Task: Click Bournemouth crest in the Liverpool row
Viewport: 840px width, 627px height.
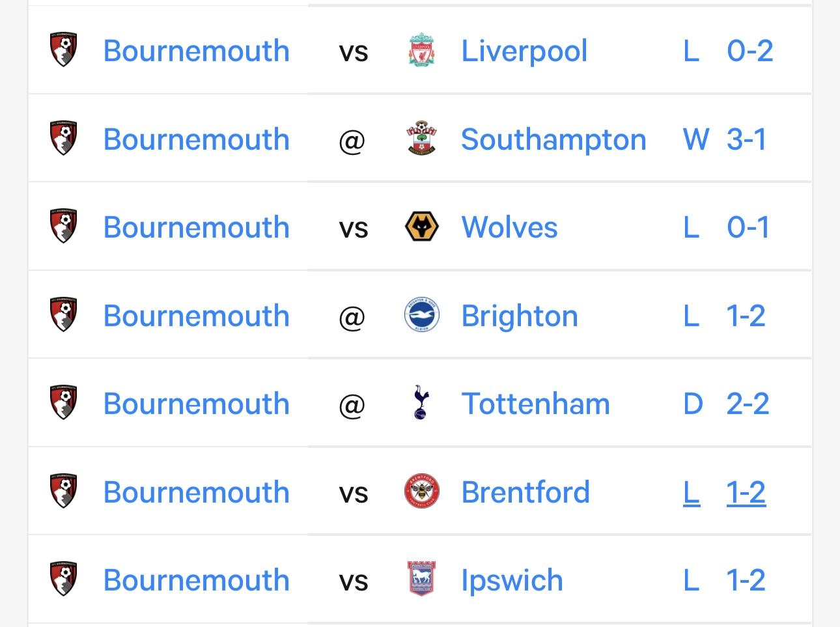Action: click(x=64, y=50)
